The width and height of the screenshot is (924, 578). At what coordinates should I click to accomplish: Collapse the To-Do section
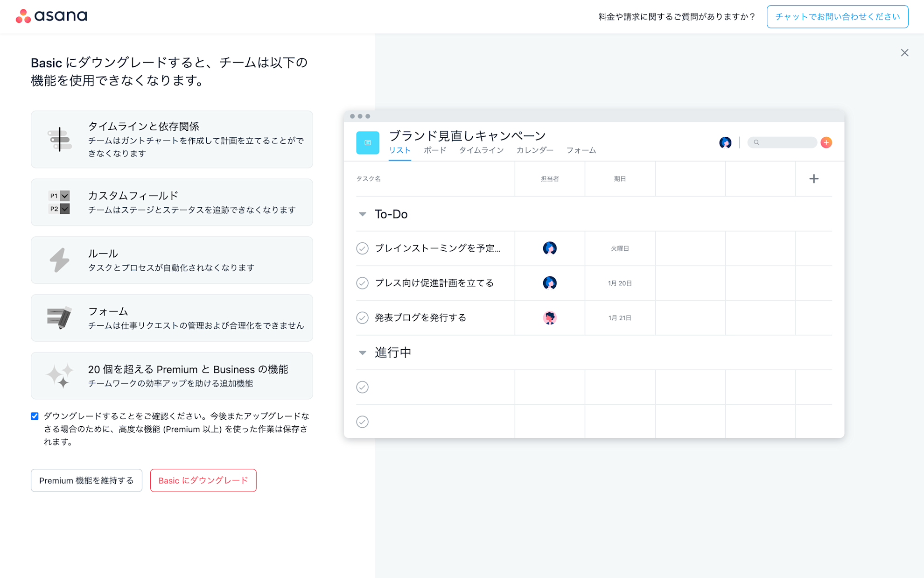362,214
